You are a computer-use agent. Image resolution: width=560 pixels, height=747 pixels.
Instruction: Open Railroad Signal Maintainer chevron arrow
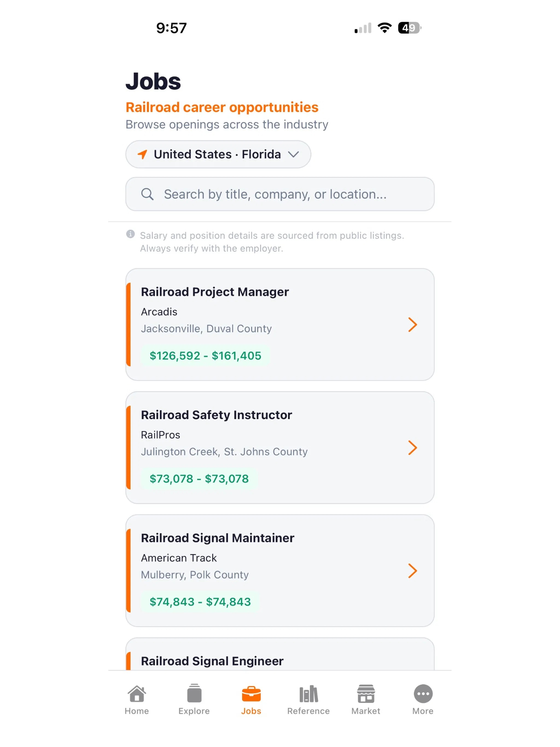[x=412, y=571]
